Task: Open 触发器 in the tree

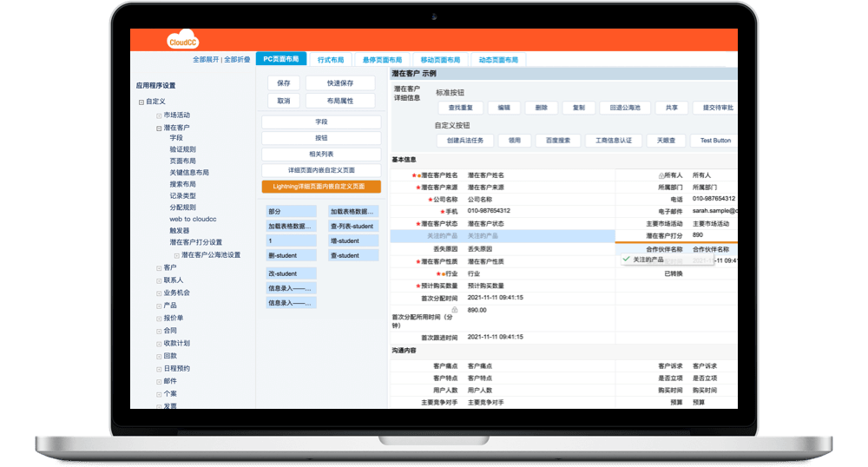Action: pyautogui.click(x=180, y=231)
